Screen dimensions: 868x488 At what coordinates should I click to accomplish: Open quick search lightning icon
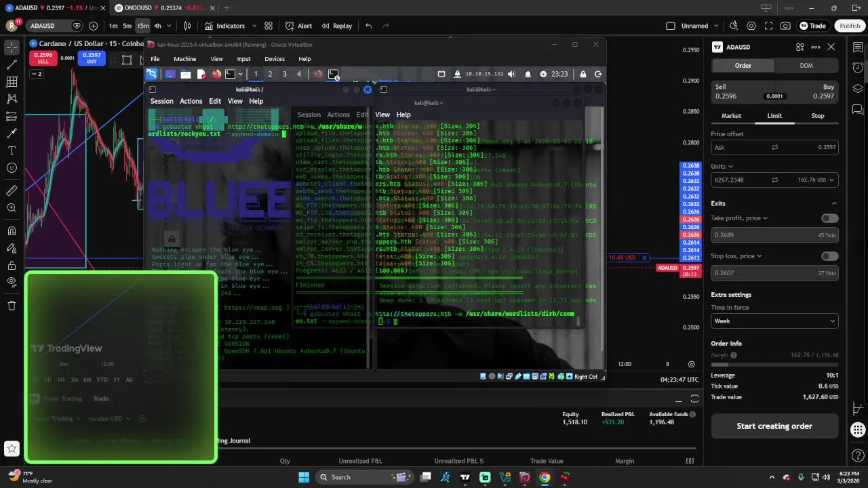coord(734,26)
